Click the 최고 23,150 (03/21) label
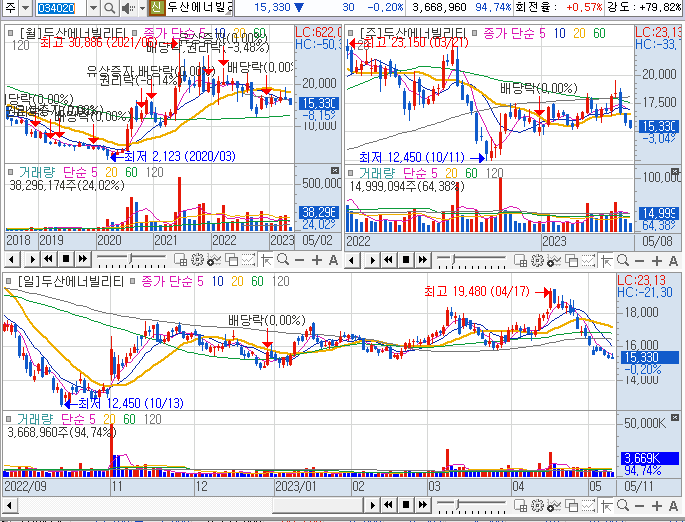685x522 pixels. coord(415,42)
